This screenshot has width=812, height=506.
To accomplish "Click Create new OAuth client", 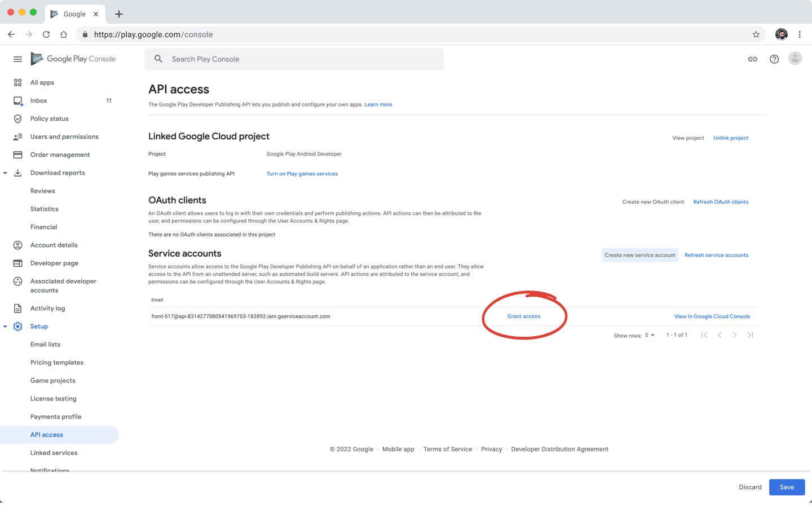I will point(653,202).
